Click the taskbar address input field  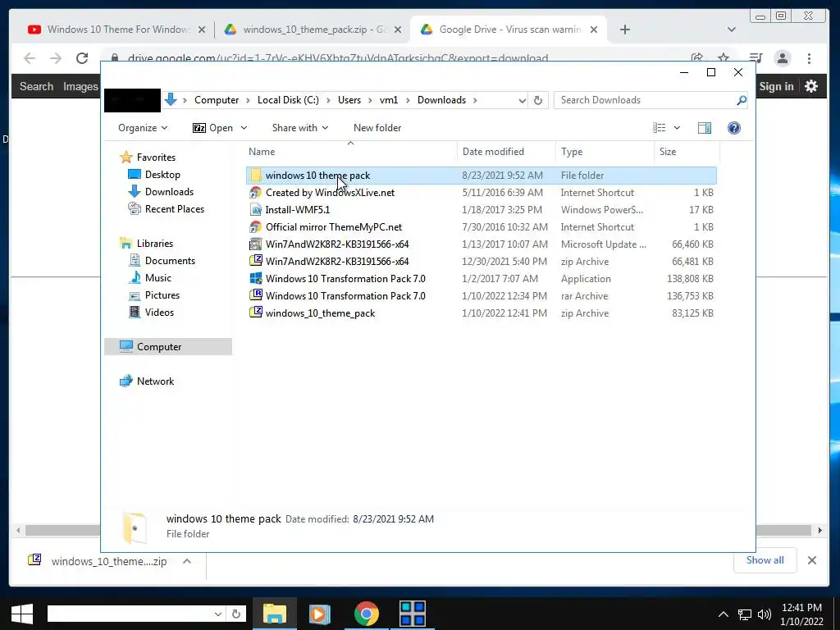click(130, 614)
